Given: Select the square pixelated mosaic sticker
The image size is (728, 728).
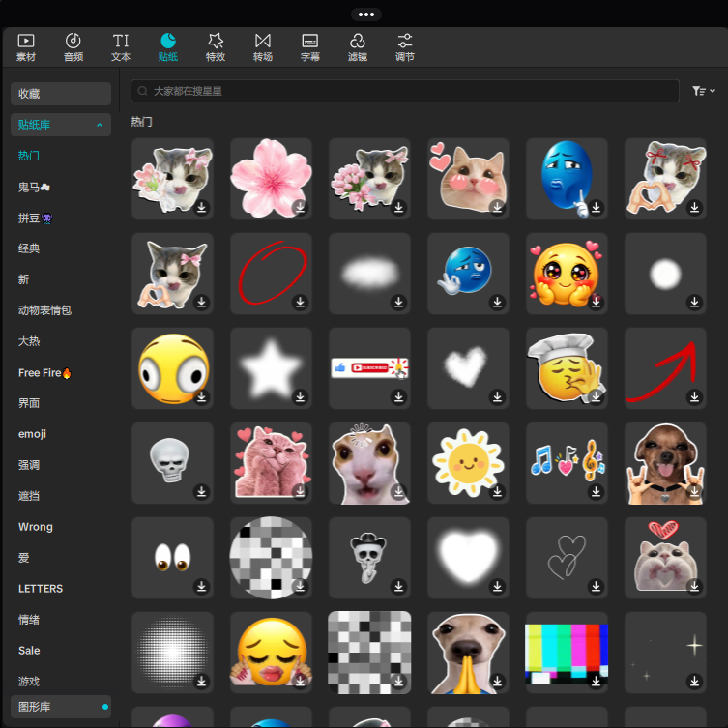Looking at the screenshot, I should point(369,653).
